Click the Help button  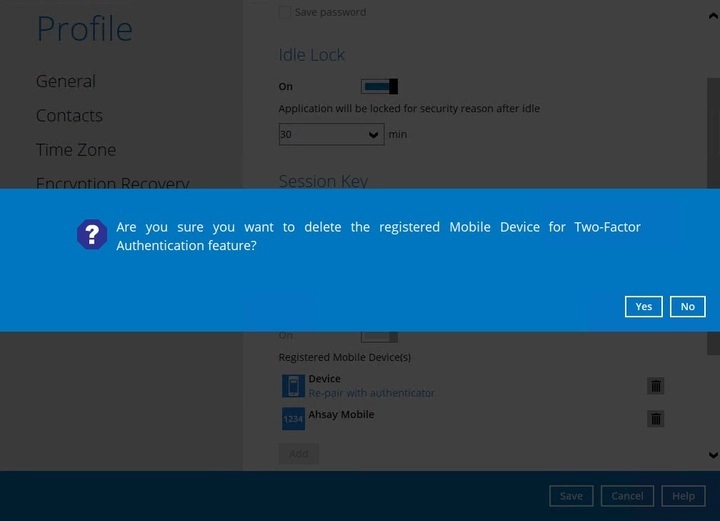click(683, 496)
